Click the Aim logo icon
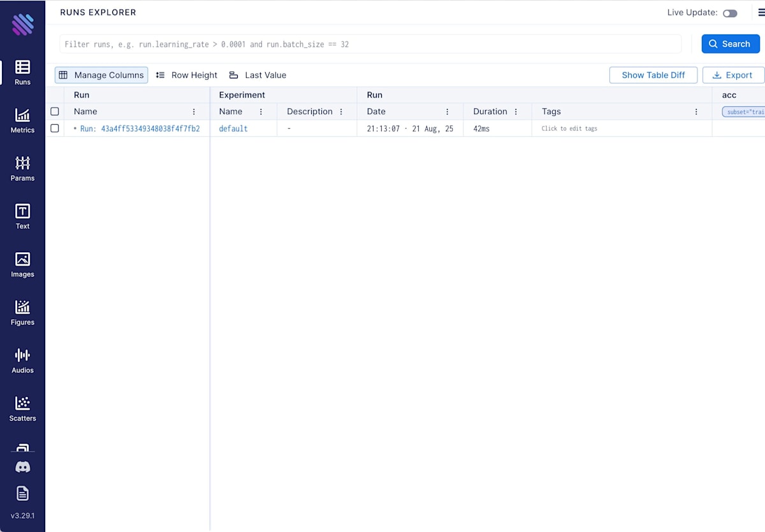 [x=22, y=24]
